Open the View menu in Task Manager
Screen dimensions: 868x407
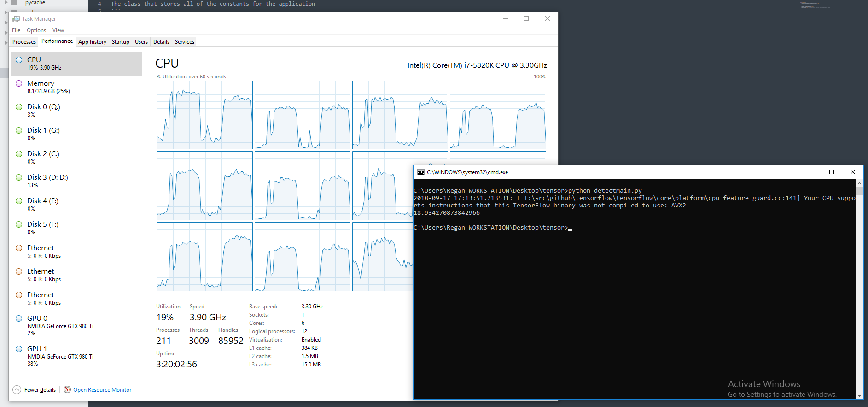(58, 30)
